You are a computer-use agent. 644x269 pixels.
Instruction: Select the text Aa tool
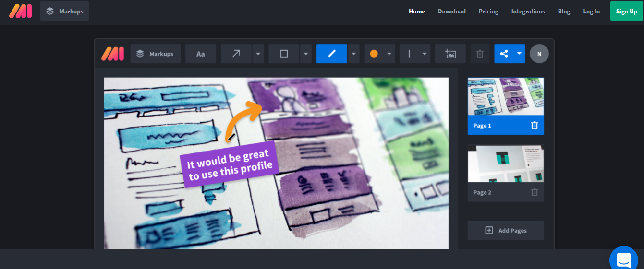201,54
